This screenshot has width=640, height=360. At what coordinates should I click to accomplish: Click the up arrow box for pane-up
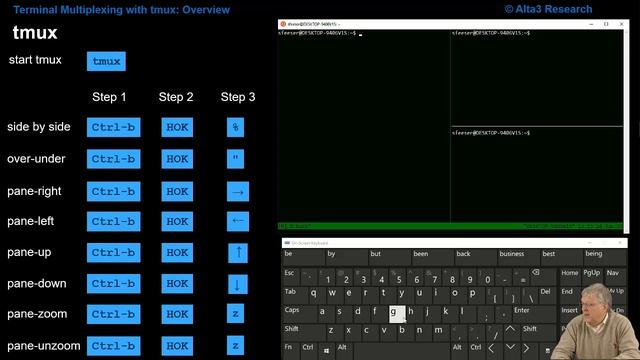[x=238, y=253]
